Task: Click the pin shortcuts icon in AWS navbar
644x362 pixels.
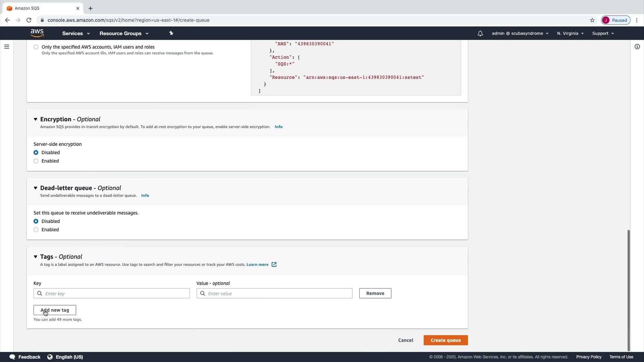Action: (x=171, y=33)
